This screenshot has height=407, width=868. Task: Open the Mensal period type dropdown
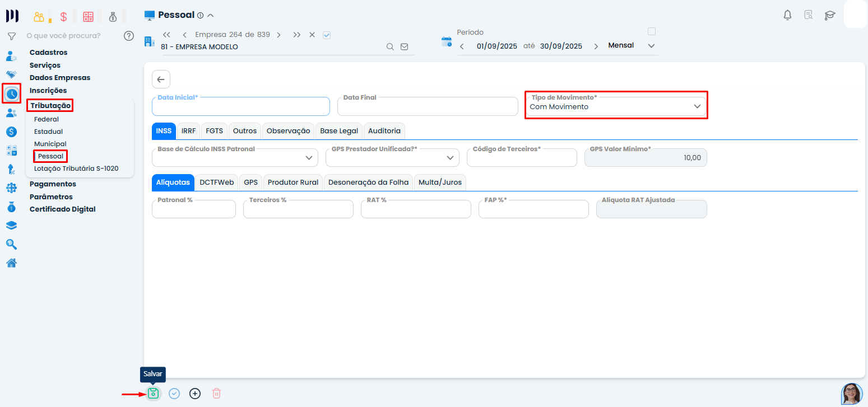tap(632, 46)
